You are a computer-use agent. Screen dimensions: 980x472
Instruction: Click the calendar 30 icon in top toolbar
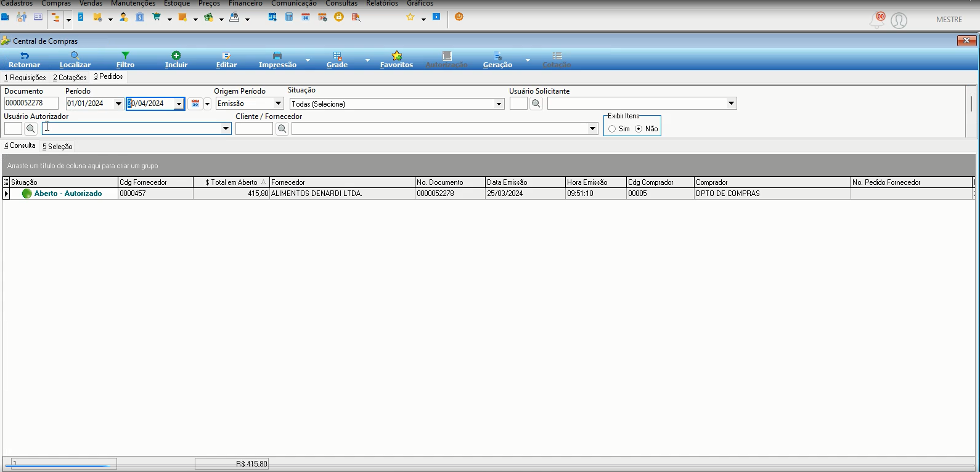point(306,17)
